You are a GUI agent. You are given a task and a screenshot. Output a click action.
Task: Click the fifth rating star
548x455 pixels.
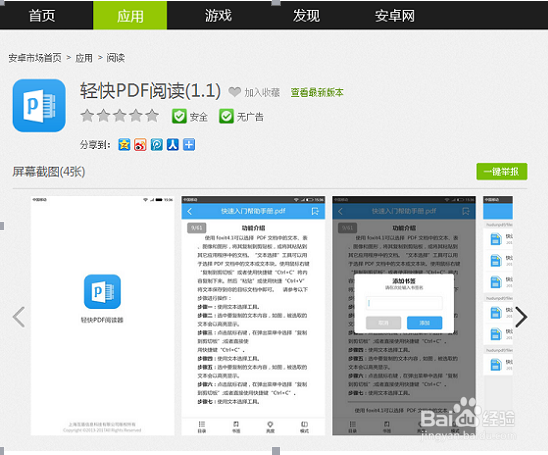[x=152, y=116]
